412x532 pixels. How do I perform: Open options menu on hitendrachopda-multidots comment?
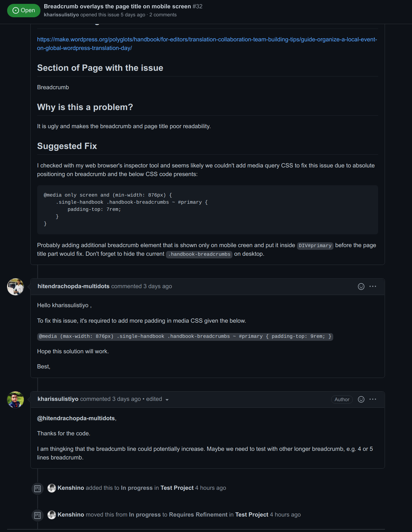point(373,286)
